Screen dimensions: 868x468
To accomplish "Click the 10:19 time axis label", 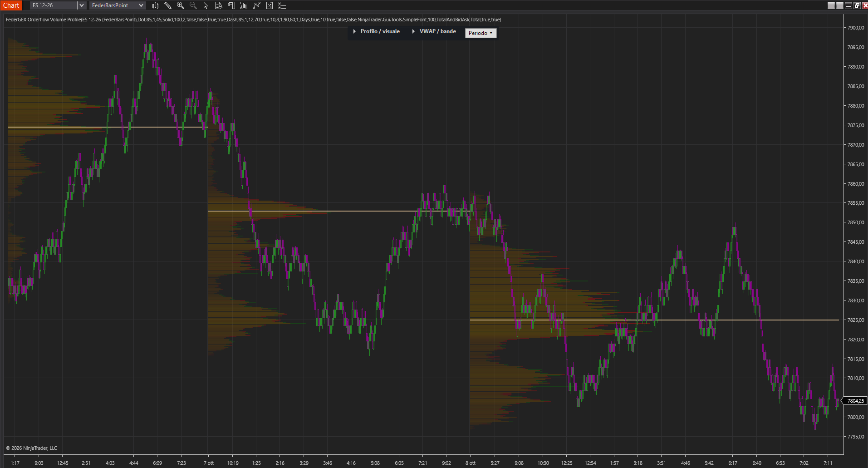I will pyautogui.click(x=233, y=463).
